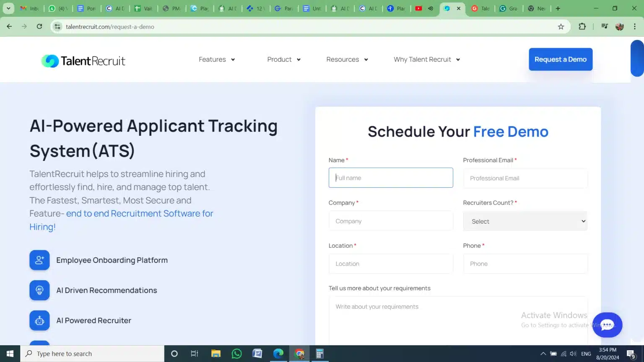The image size is (644, 362).
Task: Open File Explorer from the taskbar
Action: point(216,354)
